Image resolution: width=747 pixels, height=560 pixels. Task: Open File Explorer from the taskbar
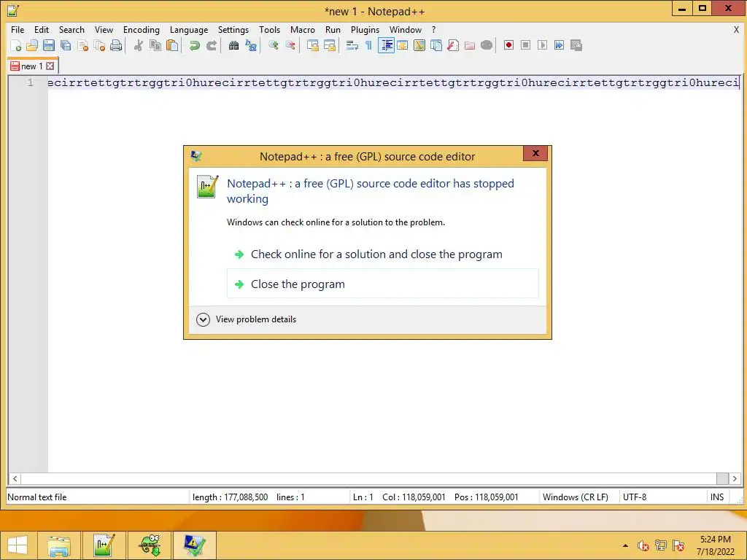(x=59, y=545)
